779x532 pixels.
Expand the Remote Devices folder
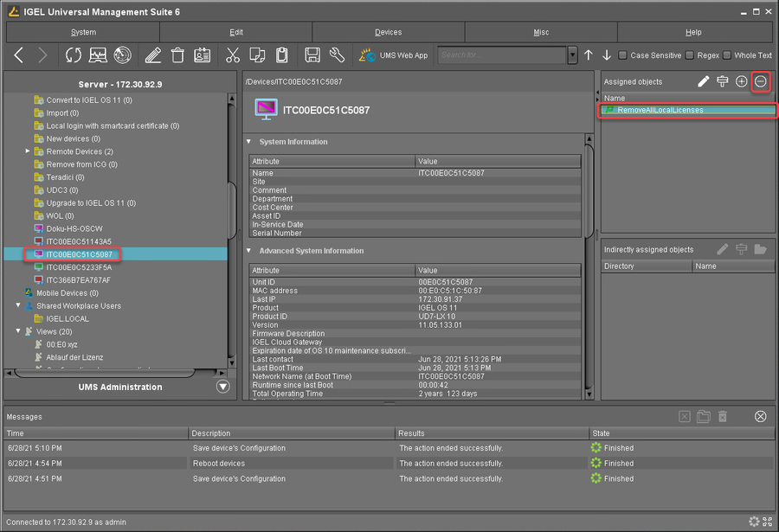28,151
